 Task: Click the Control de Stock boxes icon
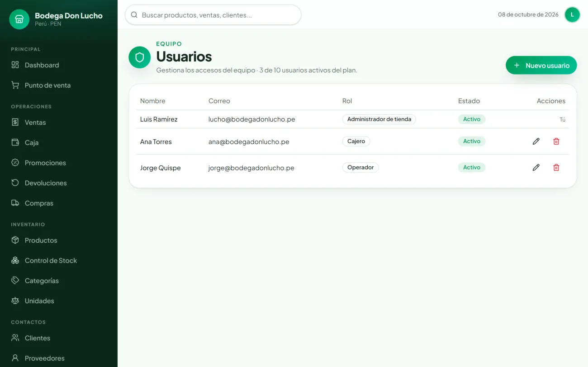15,260
